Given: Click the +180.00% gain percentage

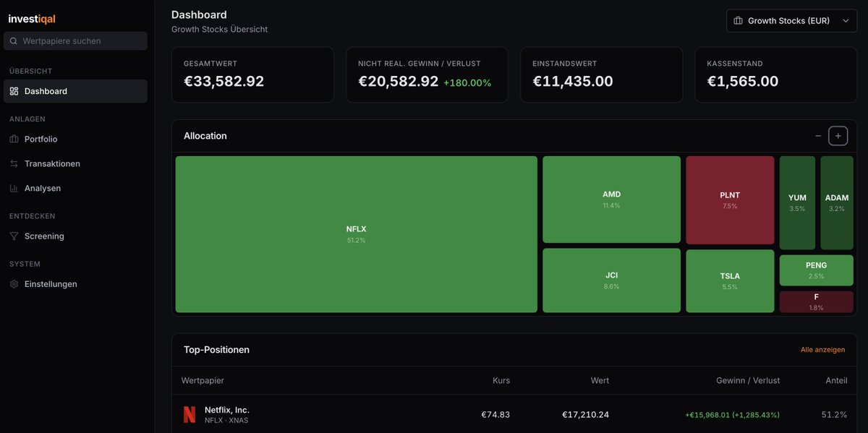Looking at the screenshot, I should [x=467, y=83].
